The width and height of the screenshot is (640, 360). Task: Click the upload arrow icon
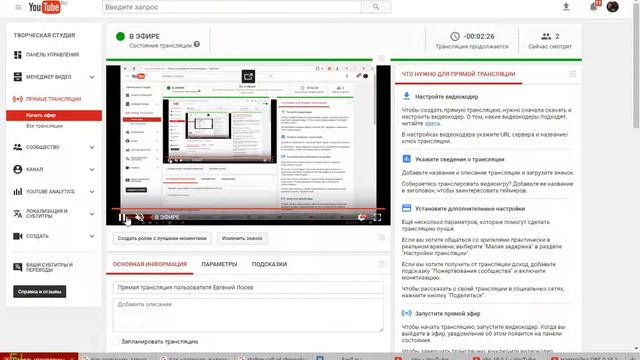pyautogui.click(x=566, y=7)
